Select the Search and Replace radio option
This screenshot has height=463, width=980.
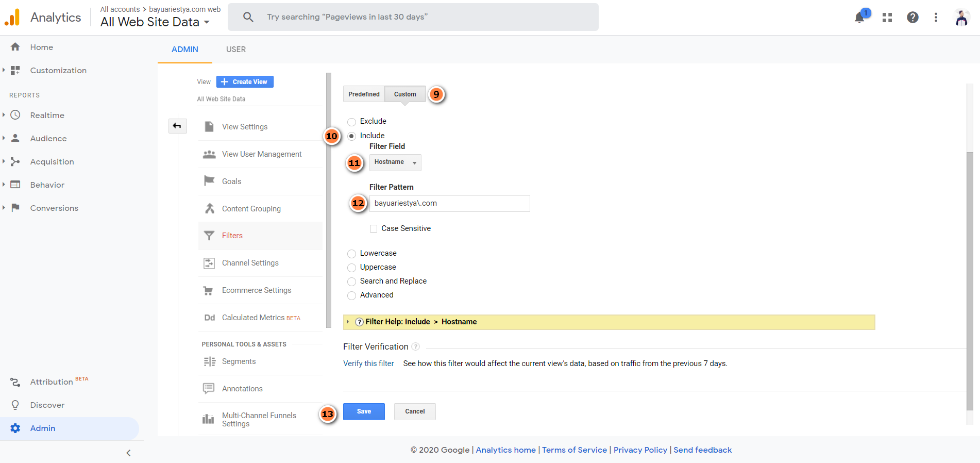tap(351, 282)
